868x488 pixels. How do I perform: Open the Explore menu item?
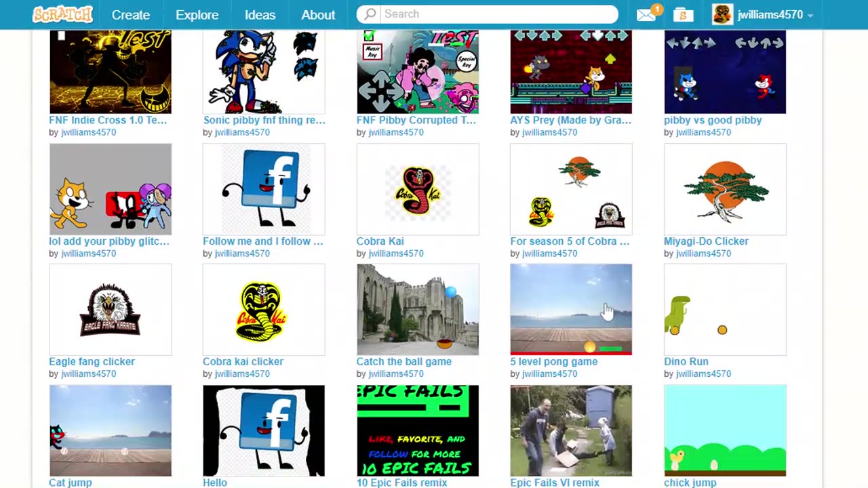click(197, 14)
